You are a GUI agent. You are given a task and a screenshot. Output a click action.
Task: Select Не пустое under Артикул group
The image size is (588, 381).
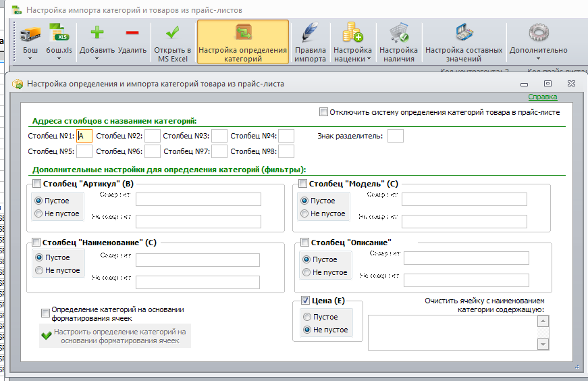point(38,213)
